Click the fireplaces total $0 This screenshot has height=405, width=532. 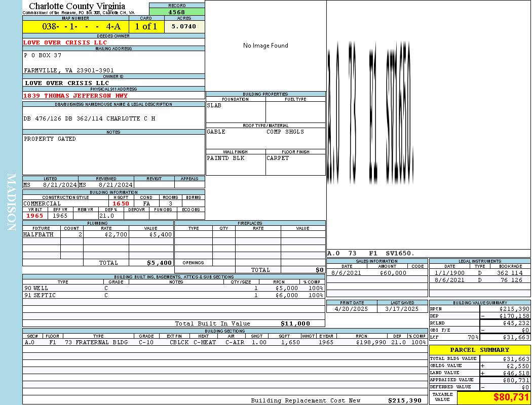pos(320,270)
